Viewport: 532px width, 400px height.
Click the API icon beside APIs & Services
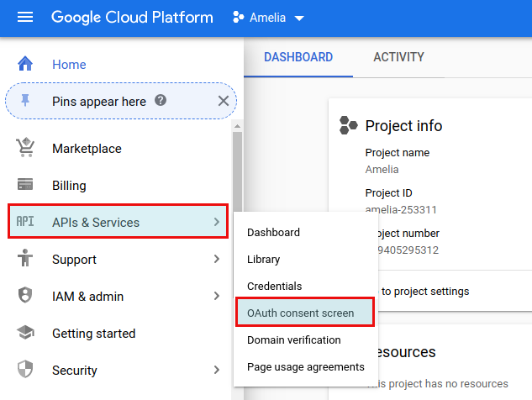tap(25, 223)
